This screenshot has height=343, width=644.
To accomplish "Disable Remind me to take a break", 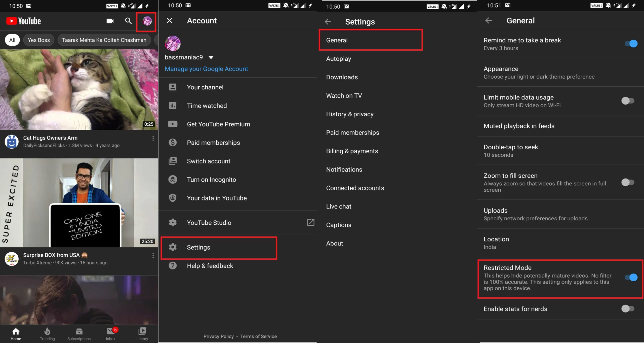I will click(x=631, y=44).
